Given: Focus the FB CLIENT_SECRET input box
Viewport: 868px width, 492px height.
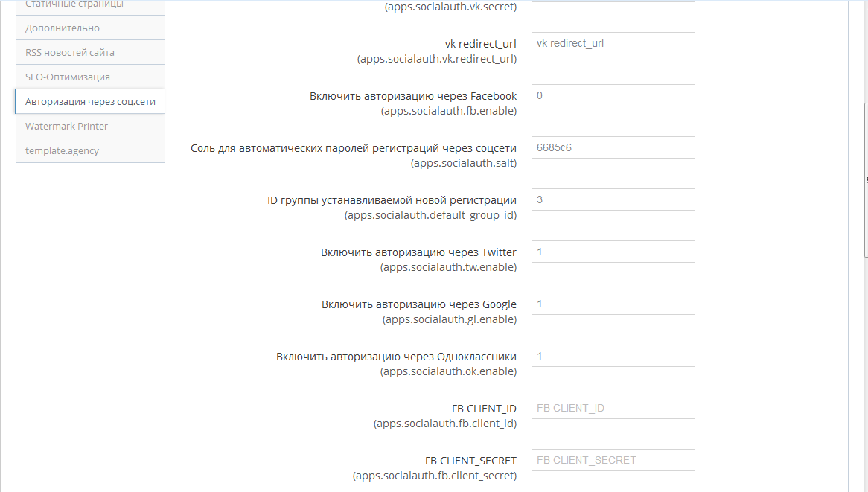Looking at the screenshot, I should [x=613, y=460].
